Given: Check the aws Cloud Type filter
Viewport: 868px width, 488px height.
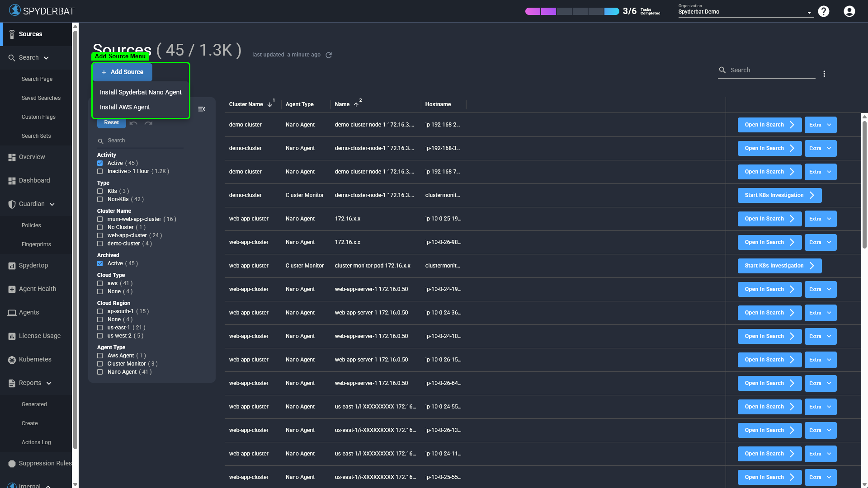Looking at the screenshot, I should pos(100,283).
